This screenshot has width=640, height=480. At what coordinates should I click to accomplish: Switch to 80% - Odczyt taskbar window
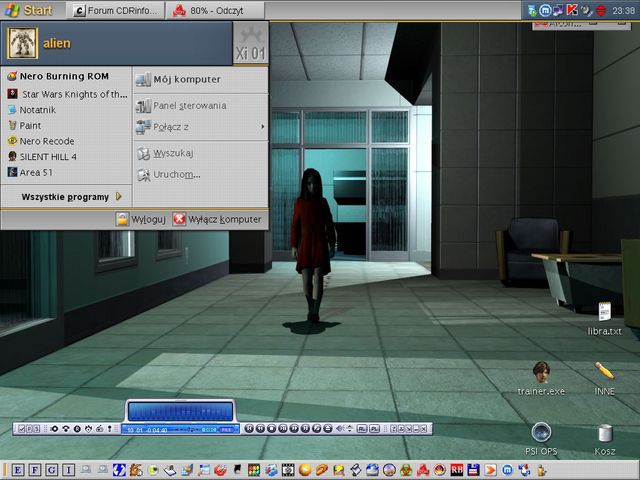(x=215, y=11)
